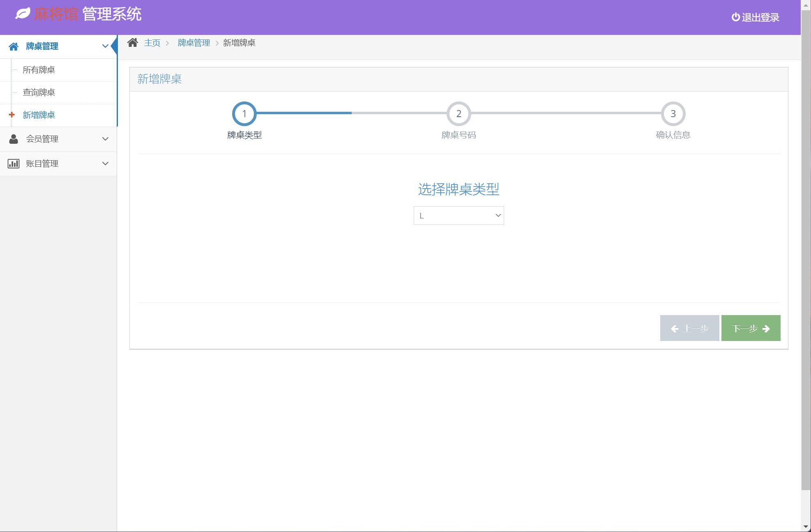Click the plus icon beside 新增牌桌

(12, 115)
